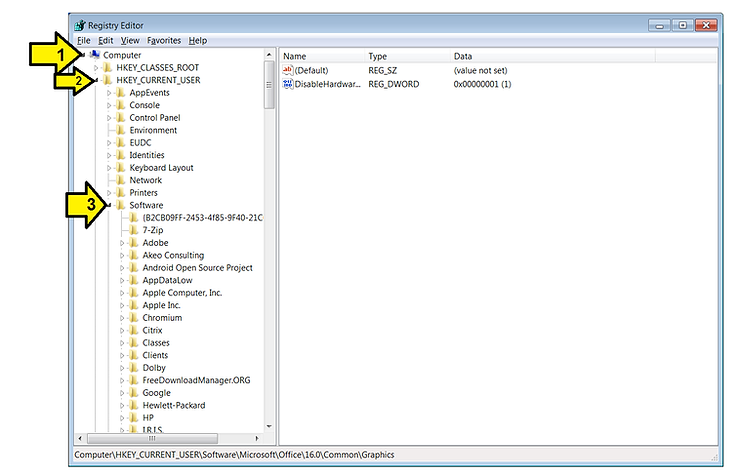Image resolution: width=740 pixels, height=476 pixels.
Task: Expand the HKEY_CLASSES_ROOT key
Action: (x=96, y=68)
